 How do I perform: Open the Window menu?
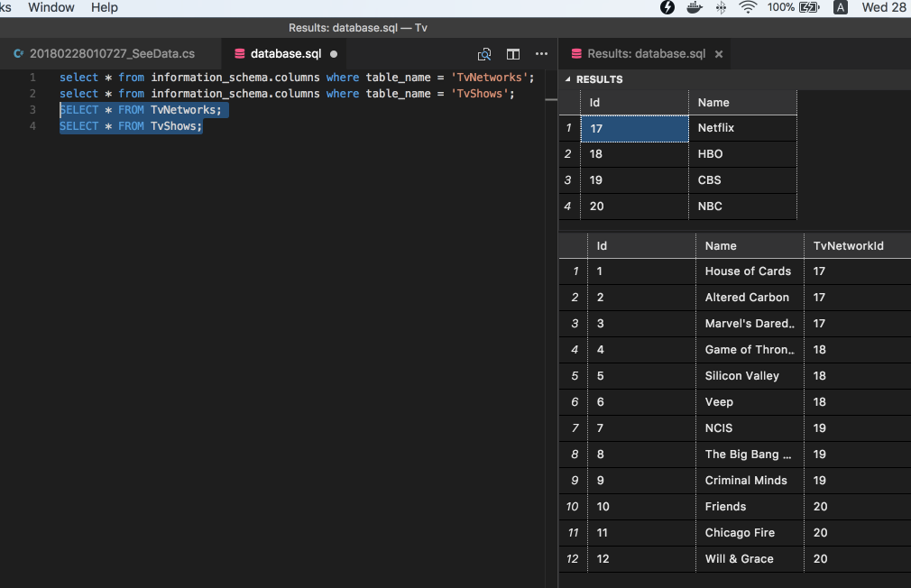point(51,7)
